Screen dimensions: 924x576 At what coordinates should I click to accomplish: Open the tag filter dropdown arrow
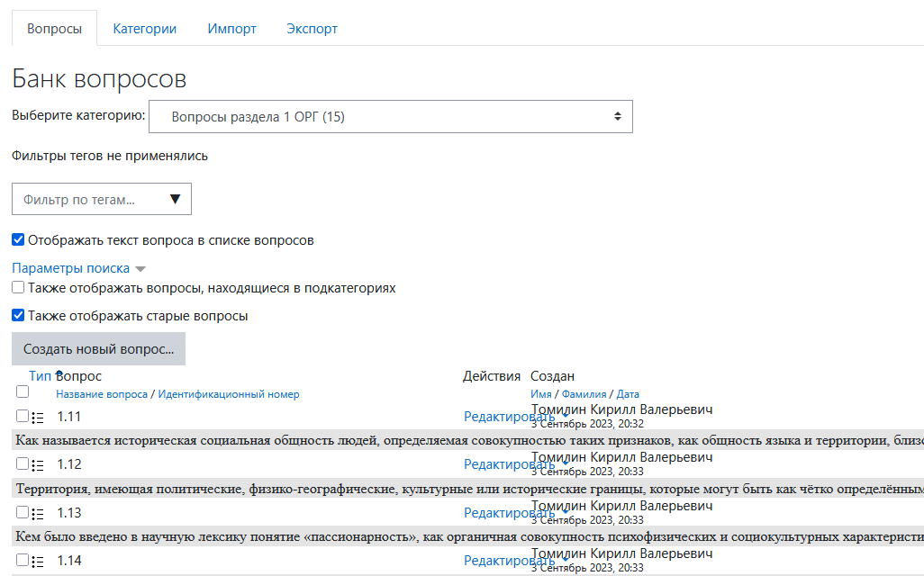175,199
